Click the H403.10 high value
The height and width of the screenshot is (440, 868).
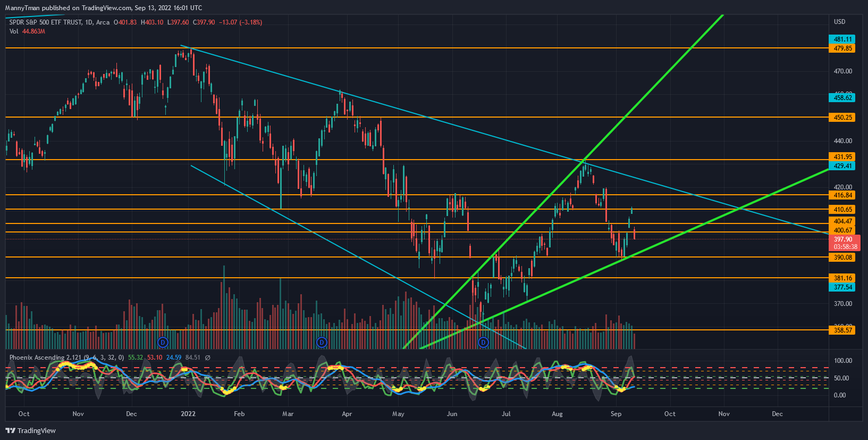(x=152, y=22)
